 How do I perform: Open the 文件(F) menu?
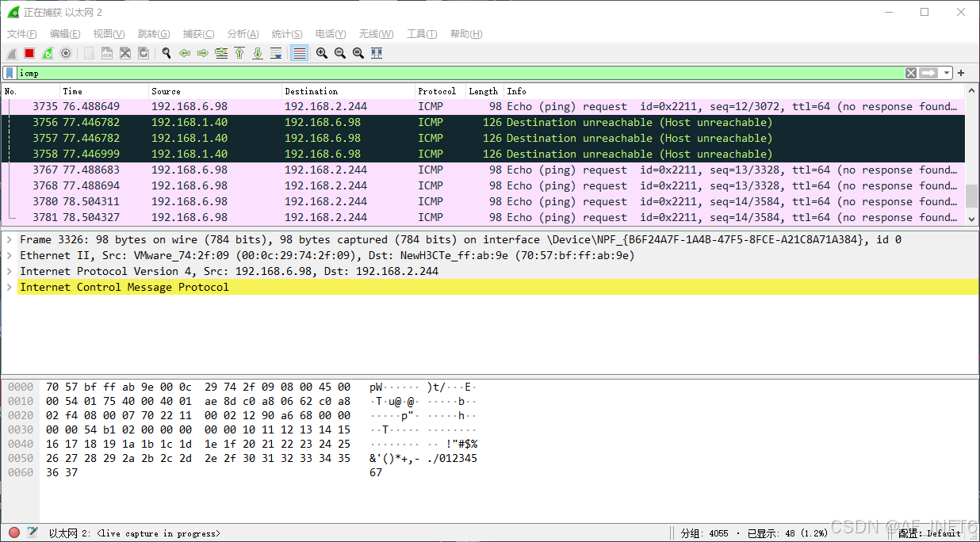[22, 34]
